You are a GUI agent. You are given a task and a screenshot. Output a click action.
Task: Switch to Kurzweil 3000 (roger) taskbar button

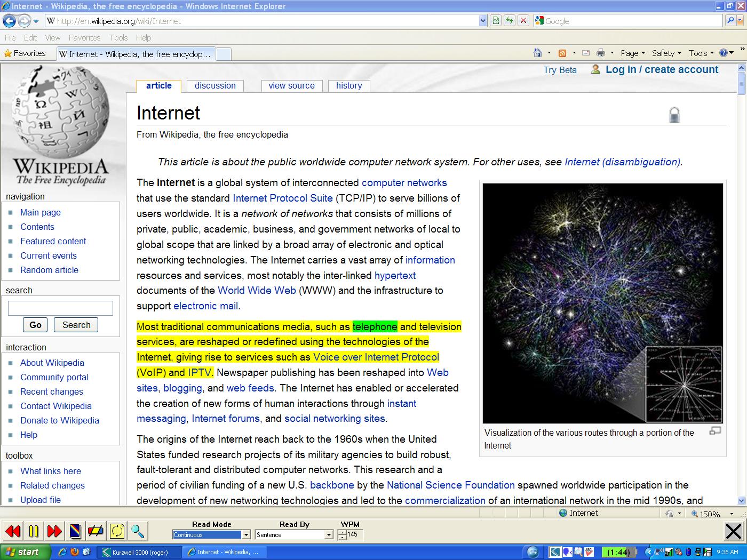[140, 552]
